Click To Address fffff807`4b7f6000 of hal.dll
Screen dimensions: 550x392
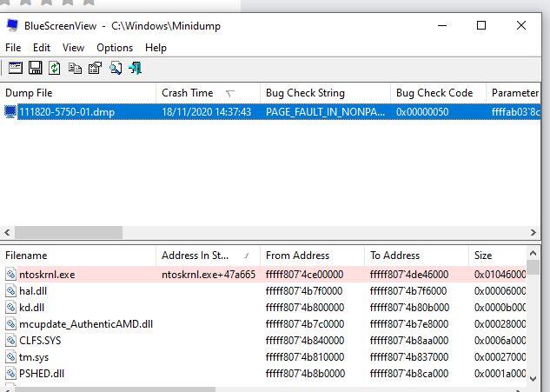408,291
